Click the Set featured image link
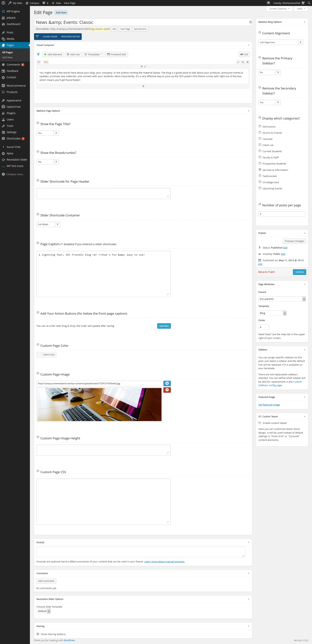This screenshot has width=312, height=644. (x=269, y=405)
